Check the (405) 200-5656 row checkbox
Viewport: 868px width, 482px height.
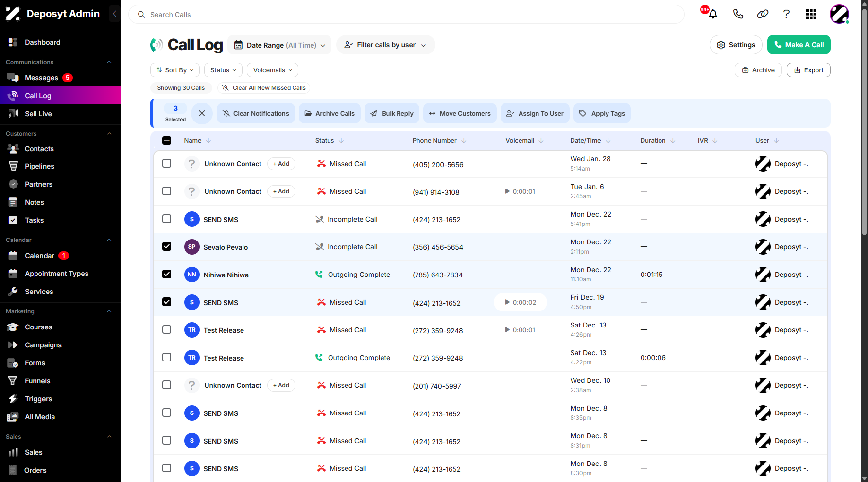click(167, 163)
